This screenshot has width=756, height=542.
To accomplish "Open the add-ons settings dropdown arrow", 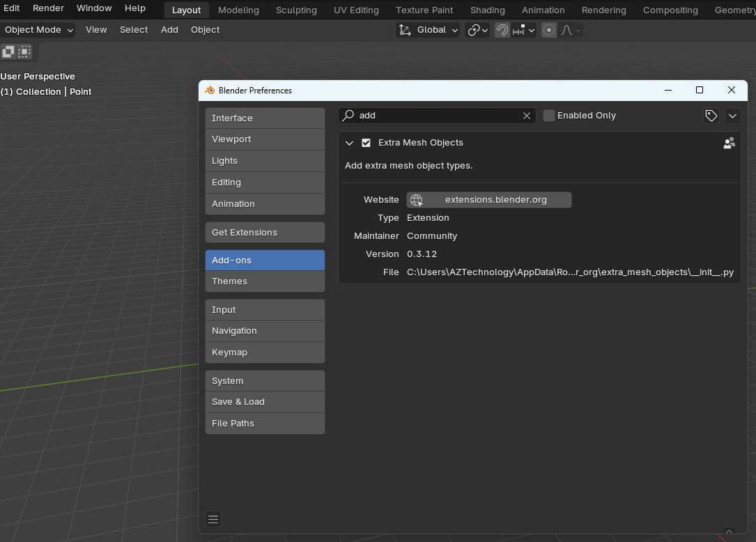I will click(732, 116).
